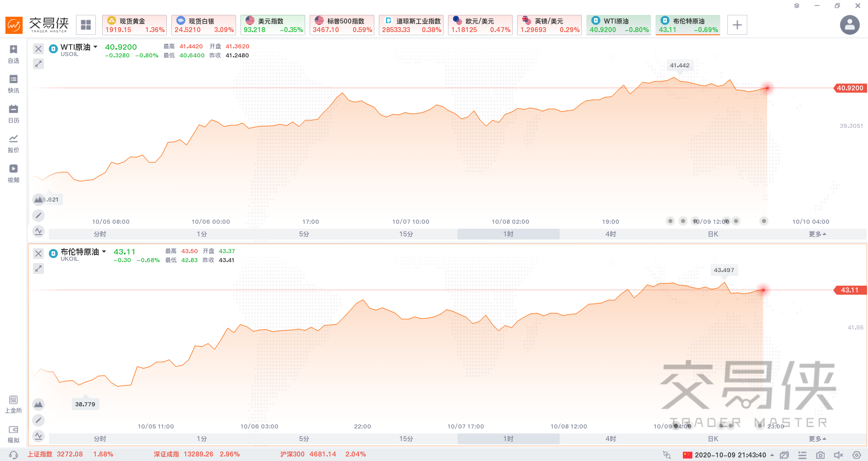Select WTI原油 top quote tab
This screenshot has height=461, width=868.
(618, 25)
